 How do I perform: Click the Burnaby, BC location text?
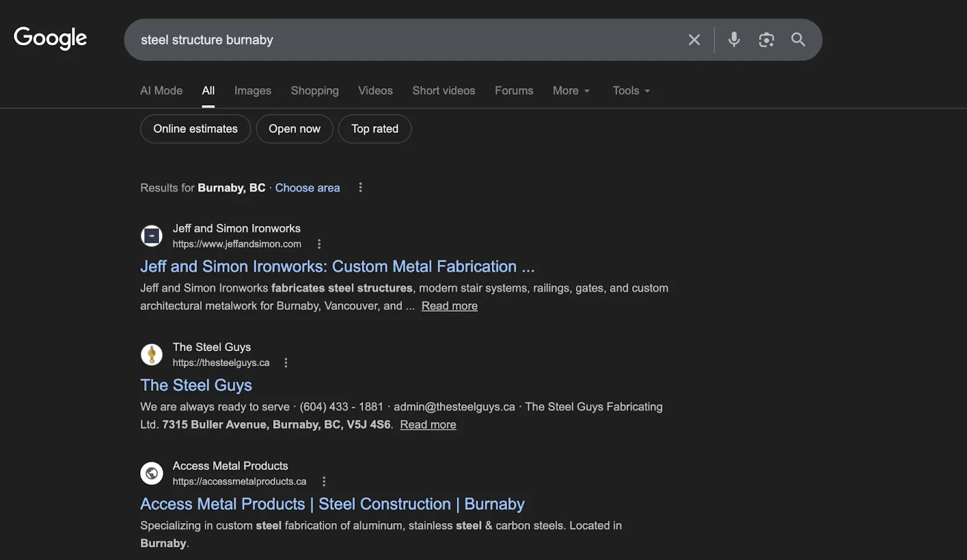pos(231,188)
